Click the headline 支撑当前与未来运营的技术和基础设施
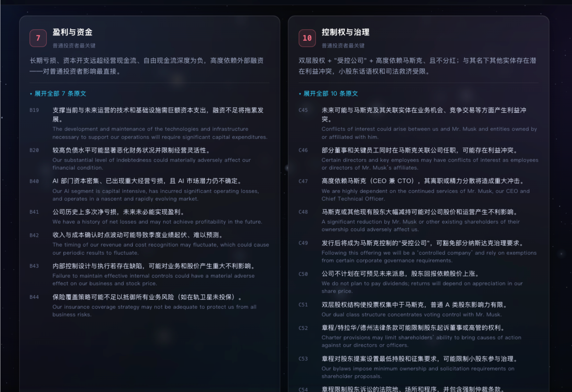The width and height of the screenshot is (572, 392). pyautogui.click(x=158, y=114)
